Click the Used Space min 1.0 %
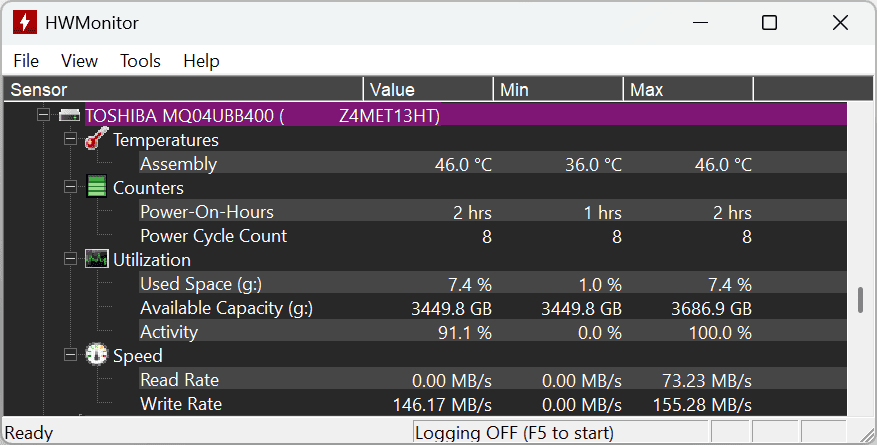Screen dimensions: 877x445 pos(600,285)
